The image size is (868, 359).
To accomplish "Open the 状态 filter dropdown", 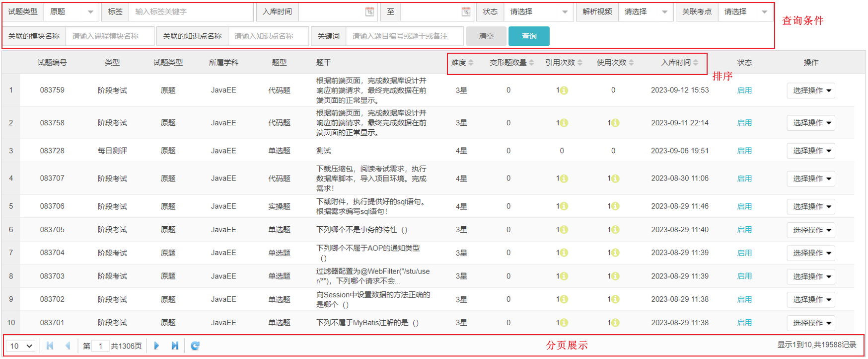I will click(538, 12).
